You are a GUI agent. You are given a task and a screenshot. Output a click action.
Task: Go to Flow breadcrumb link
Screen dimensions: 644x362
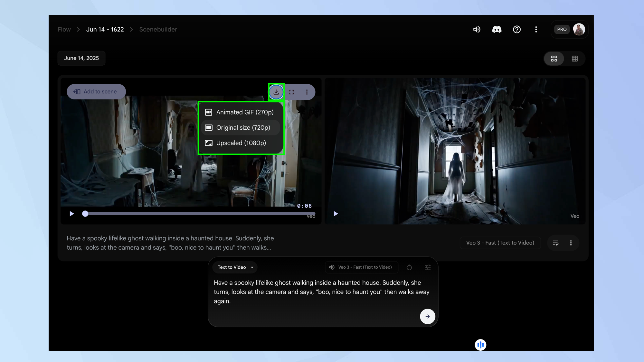[x=64, y=30]
